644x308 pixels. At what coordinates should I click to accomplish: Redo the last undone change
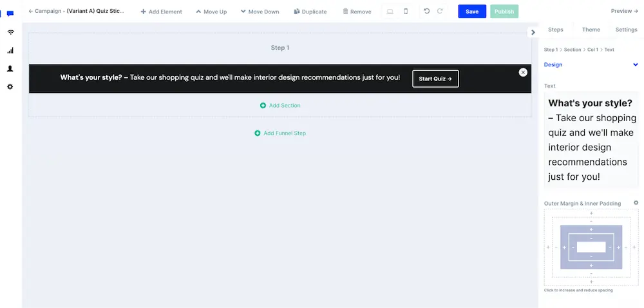tap(440, 11)
